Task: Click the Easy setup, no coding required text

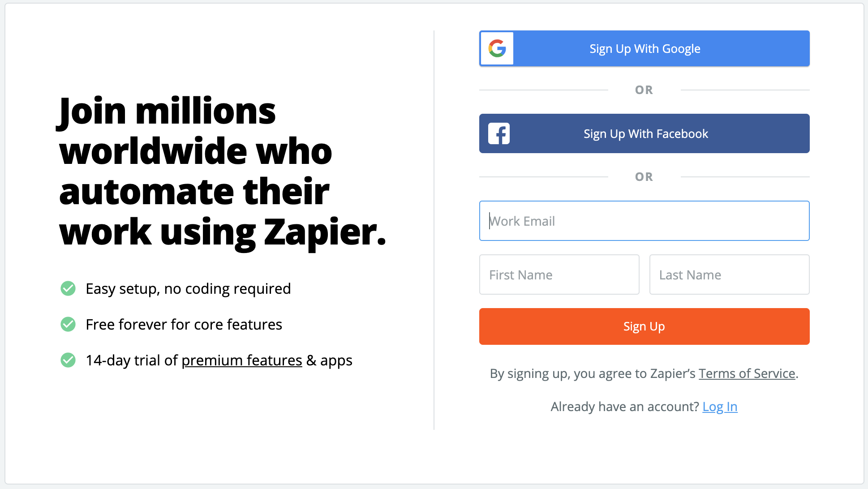Action: (188, 289)
